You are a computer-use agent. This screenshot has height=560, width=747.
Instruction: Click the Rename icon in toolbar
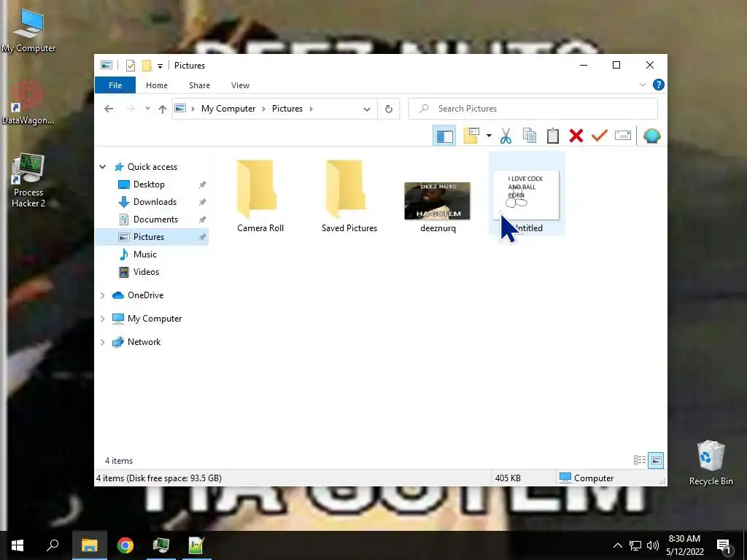click(623, 136)
